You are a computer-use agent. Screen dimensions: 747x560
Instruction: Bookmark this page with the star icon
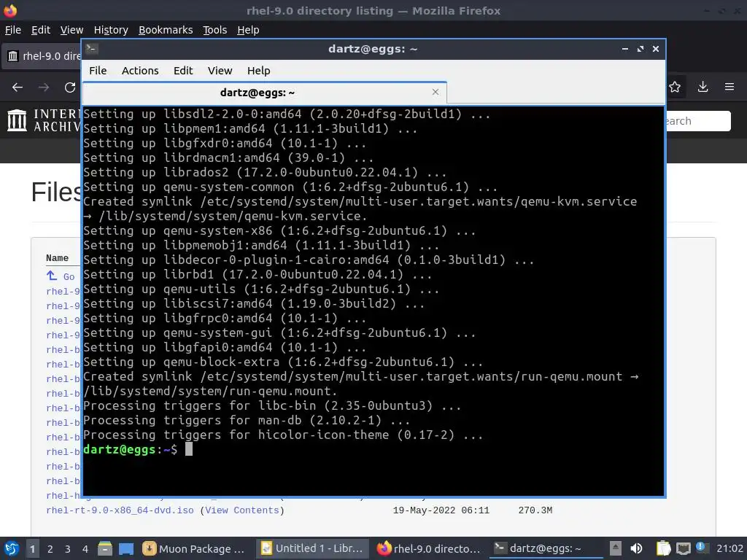[675, 87]
